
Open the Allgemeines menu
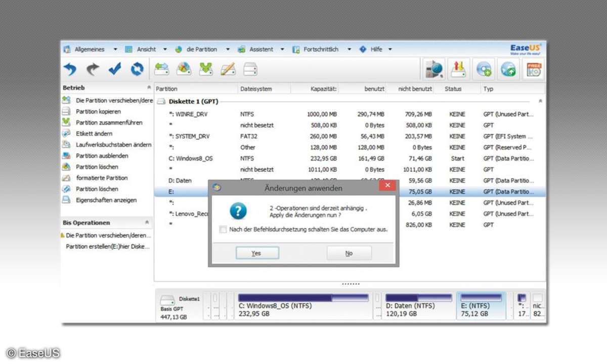coord(89,50)
